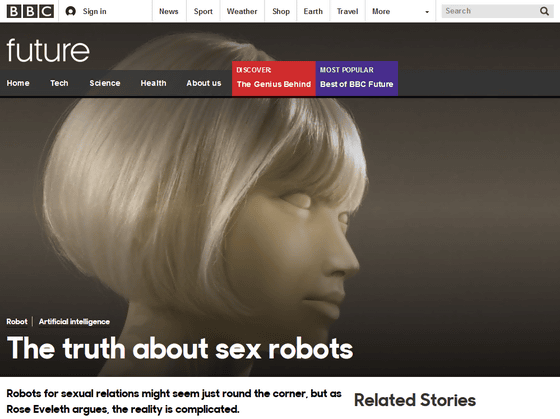Select the Health tab
This screenshot has height=419, width=560.
click(x=153, y=83)
